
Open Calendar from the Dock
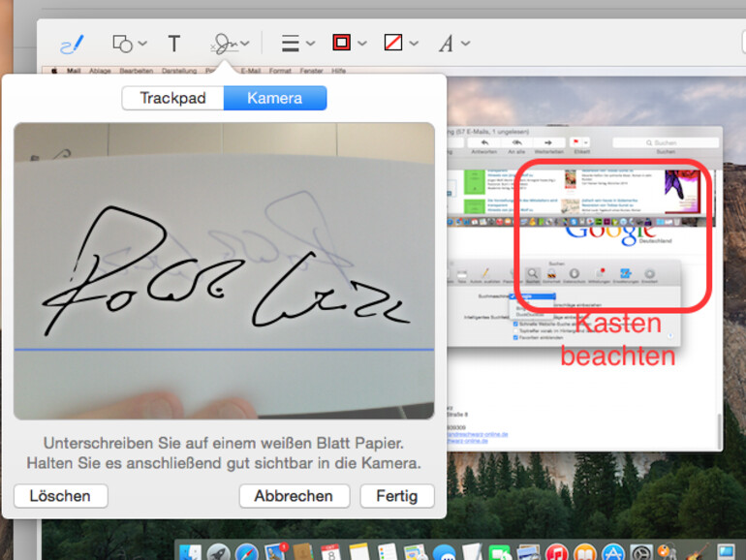[x=331, y=552]
